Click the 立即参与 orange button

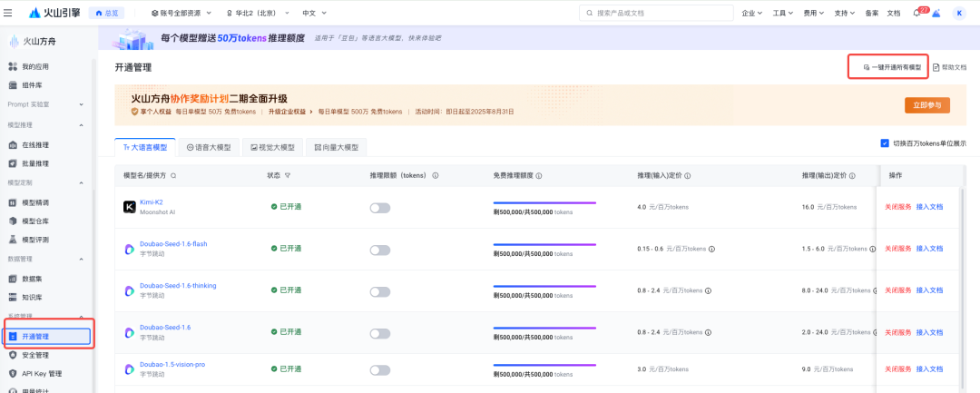(x=926, y=105)
